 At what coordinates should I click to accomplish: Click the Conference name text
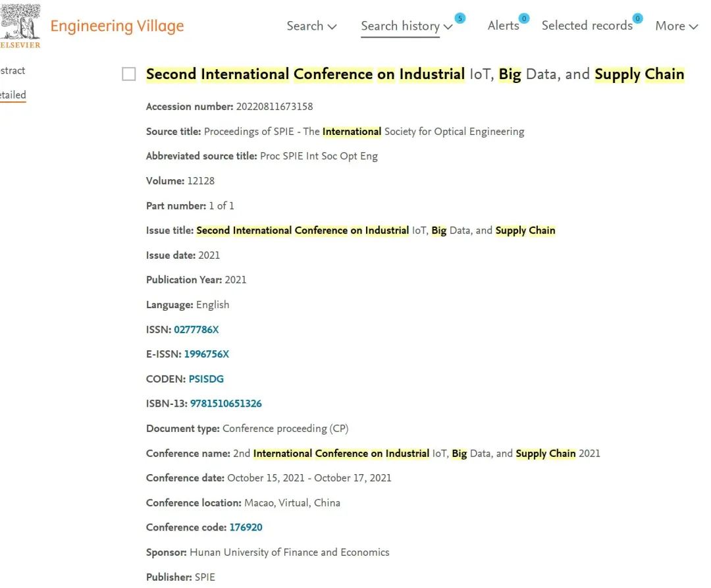(x=417, y=454)
